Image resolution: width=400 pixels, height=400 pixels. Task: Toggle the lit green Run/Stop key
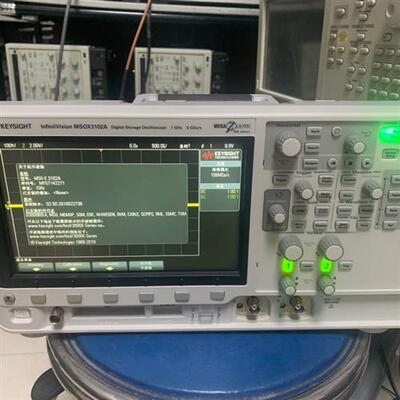[x=389, y=134]
